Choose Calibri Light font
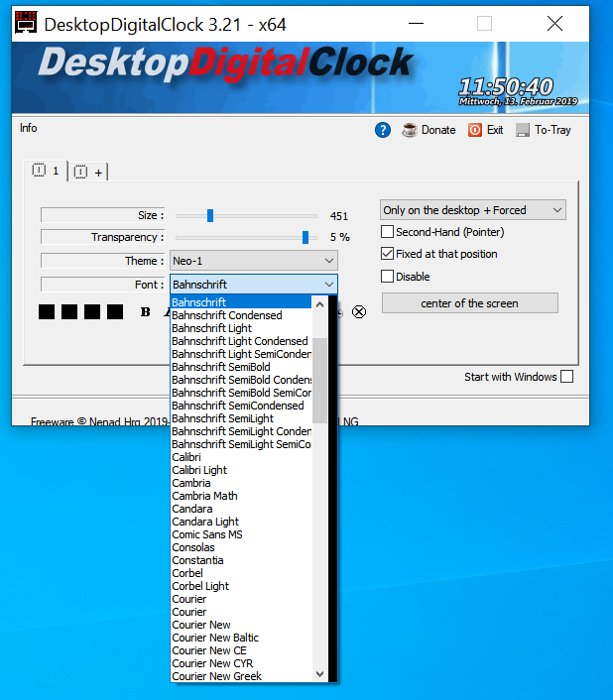The image size is (613, 700). tap(242, 470)
